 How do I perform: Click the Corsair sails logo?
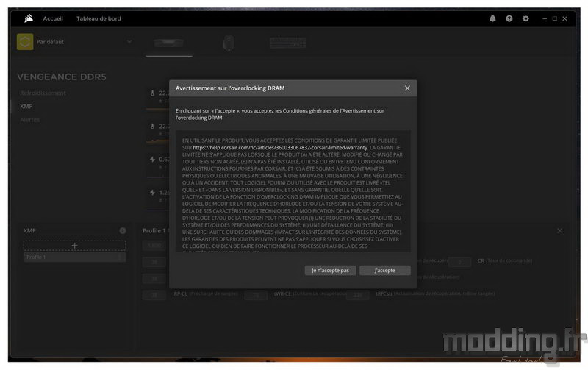29,18
